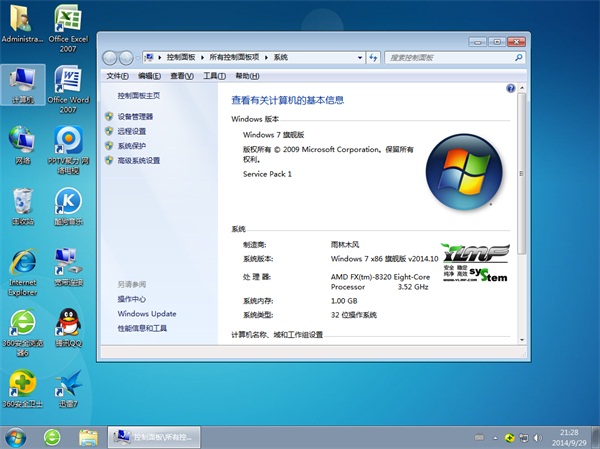600x449 pixels.
Task: Click the search magnifier icon
Action: (x=518, y=57)
